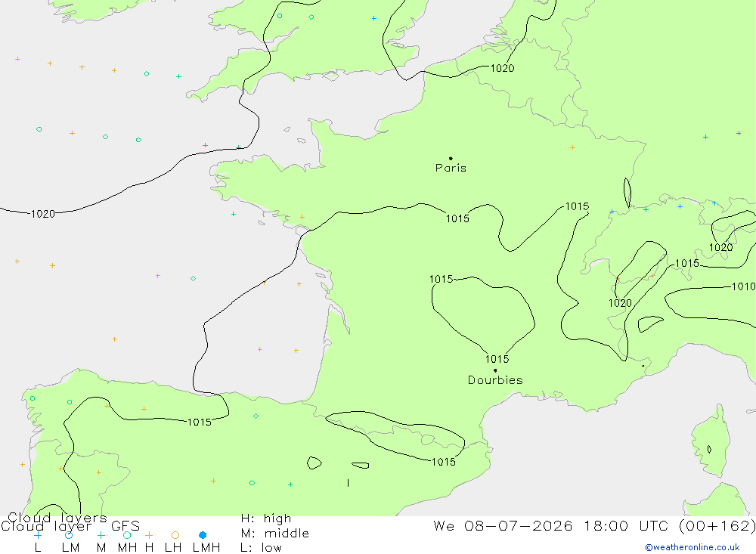Click the '18:00 UTC' time text
The image size is (756, 554).
pyautogui.click(x=626, y=525)
